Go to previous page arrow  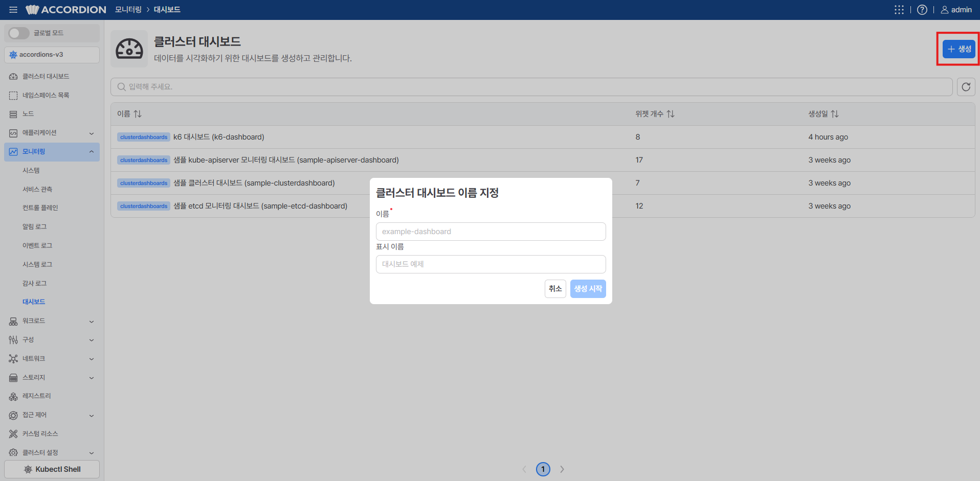pos(524,469)
